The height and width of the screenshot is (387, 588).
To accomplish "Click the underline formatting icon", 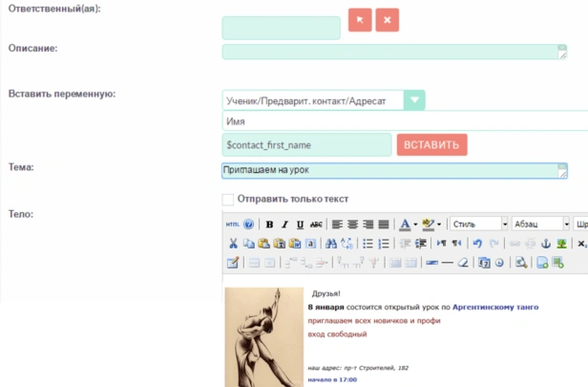I will pyautogui.click(x=300, y=225).
